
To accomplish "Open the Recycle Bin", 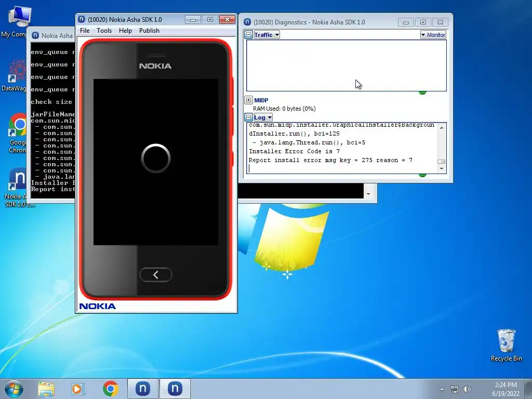I will pyautogui.click(x=506, y=345).
